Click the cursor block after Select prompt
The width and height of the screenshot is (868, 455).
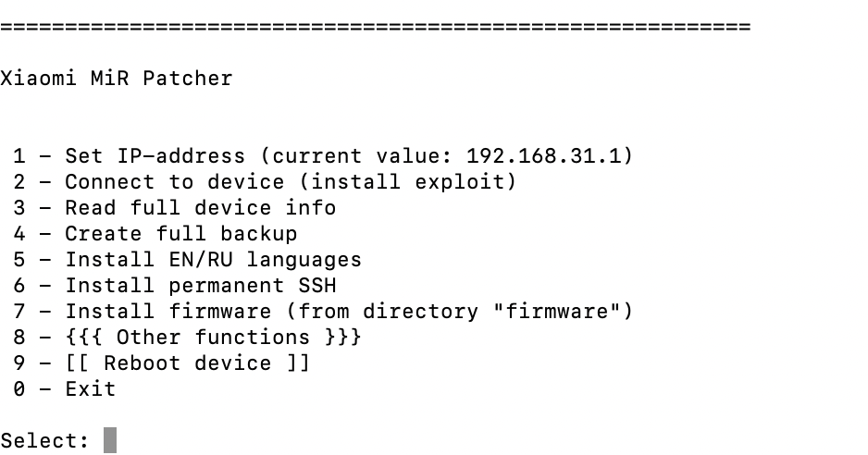[x=110, y=439]
